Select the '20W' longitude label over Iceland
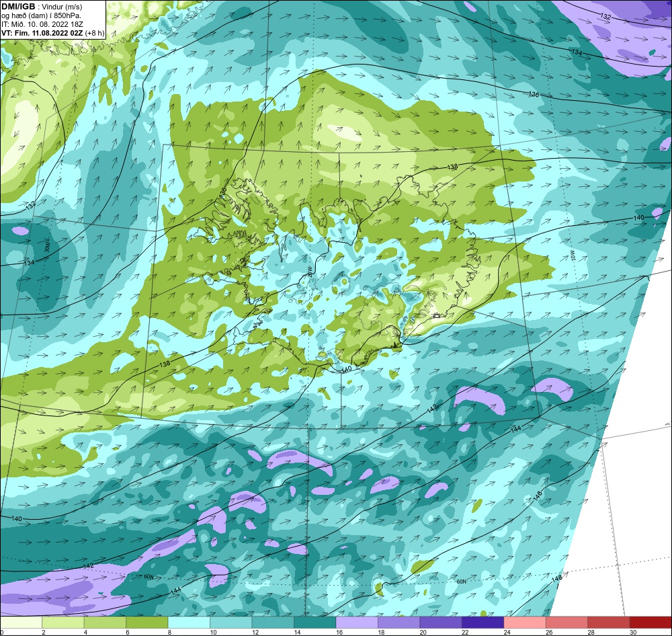Image resolution: width=672 pixels, height=636 pixels. pyautogui.click(x=310, y=272)
